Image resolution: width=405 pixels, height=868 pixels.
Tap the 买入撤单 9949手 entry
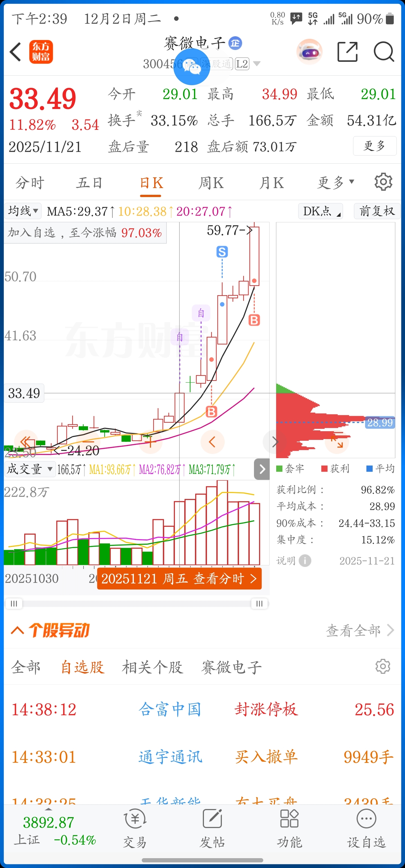202,757
